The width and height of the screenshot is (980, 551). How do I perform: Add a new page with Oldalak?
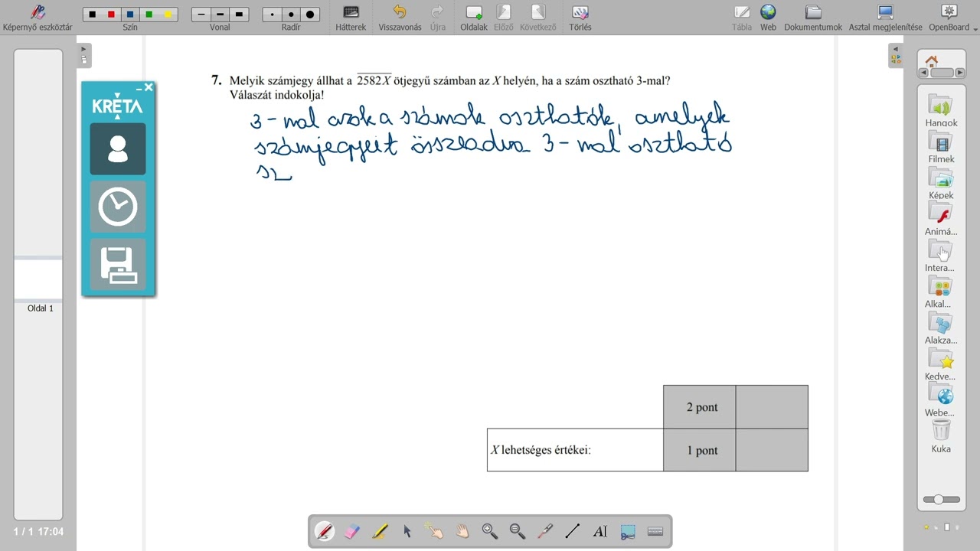click(x=474, y=18)
